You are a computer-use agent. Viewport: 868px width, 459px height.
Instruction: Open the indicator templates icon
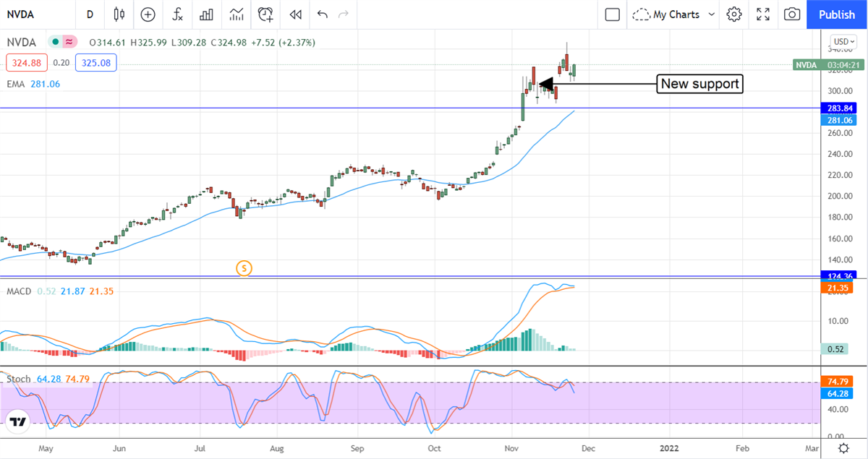tap(237, 14)
